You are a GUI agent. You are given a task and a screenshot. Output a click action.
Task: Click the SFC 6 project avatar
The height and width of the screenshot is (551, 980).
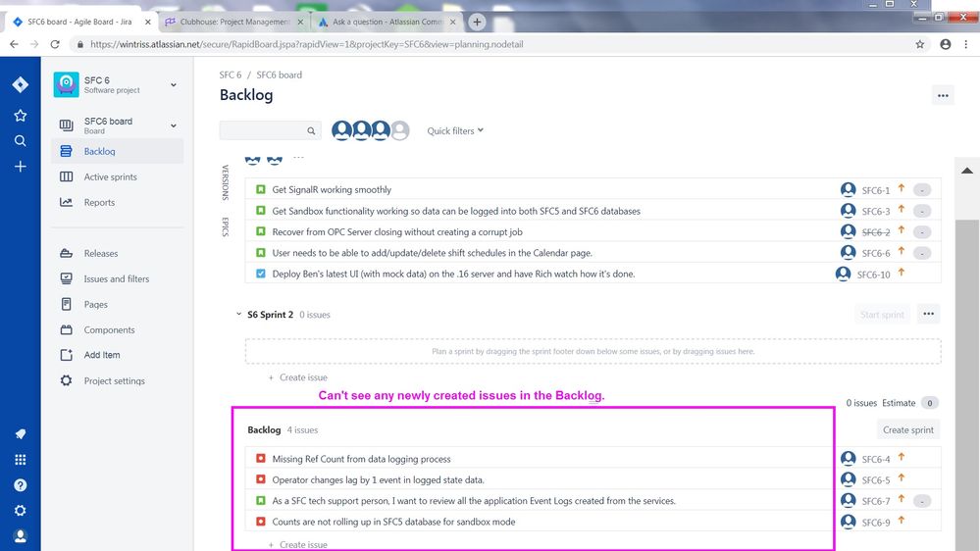point(66,84)
